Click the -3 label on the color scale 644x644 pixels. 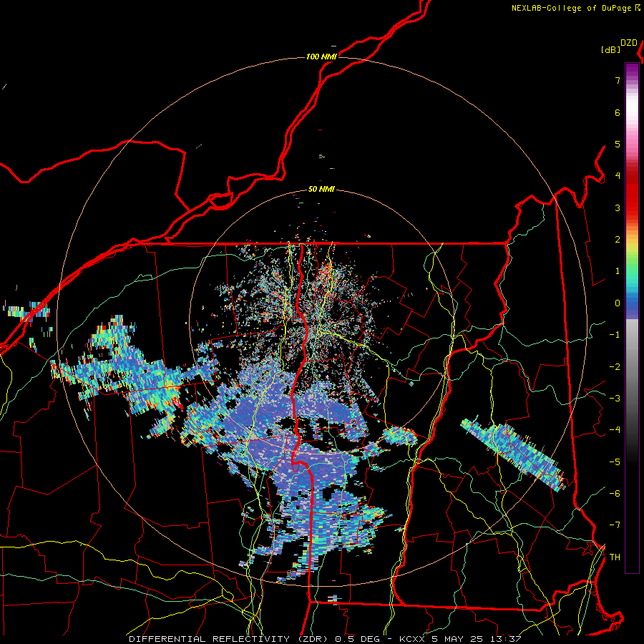tap(615, 399)
